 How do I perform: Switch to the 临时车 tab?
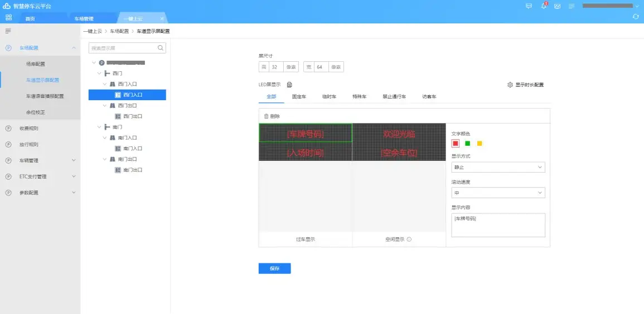329,97
